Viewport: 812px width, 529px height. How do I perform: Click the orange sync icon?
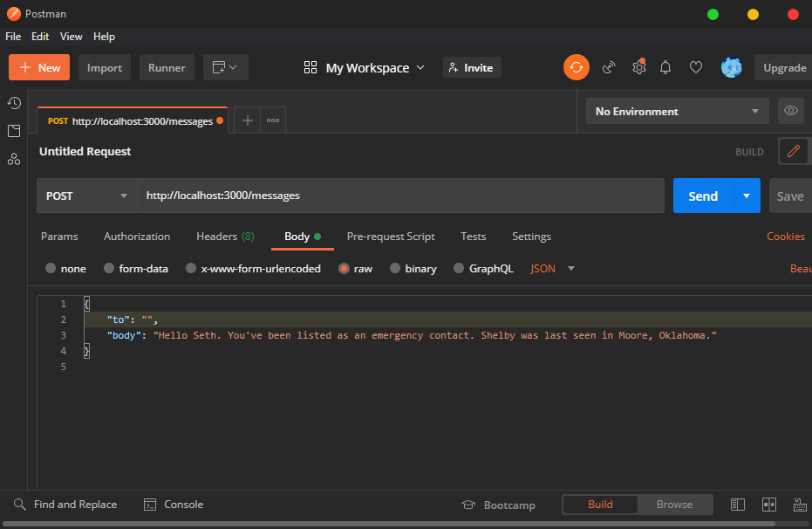(x=577, y=67)
